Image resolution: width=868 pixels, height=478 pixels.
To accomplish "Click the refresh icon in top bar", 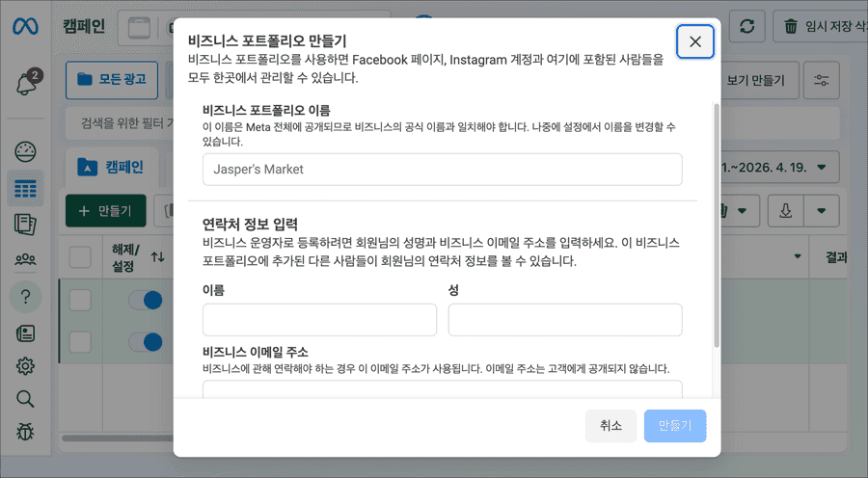I will point(746,26).
